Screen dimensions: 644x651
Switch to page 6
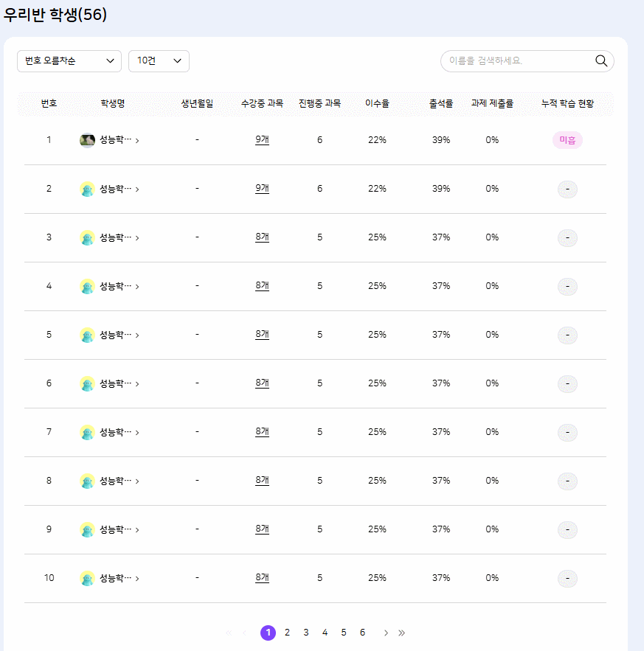click(x=362, y=633)
